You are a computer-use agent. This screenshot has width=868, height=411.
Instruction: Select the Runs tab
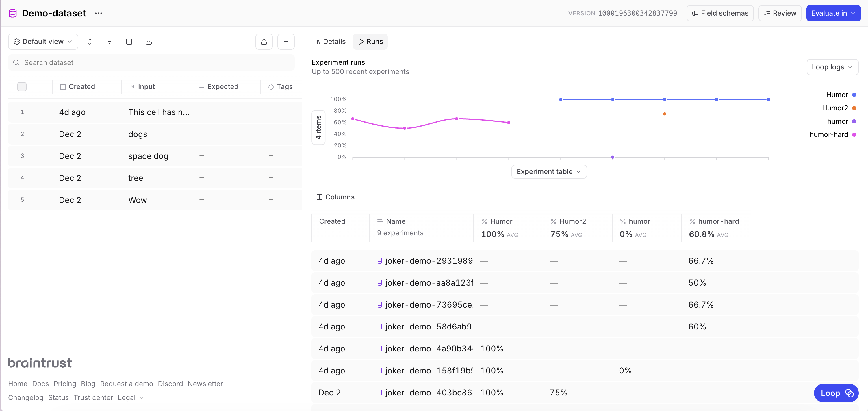(370, 41)
